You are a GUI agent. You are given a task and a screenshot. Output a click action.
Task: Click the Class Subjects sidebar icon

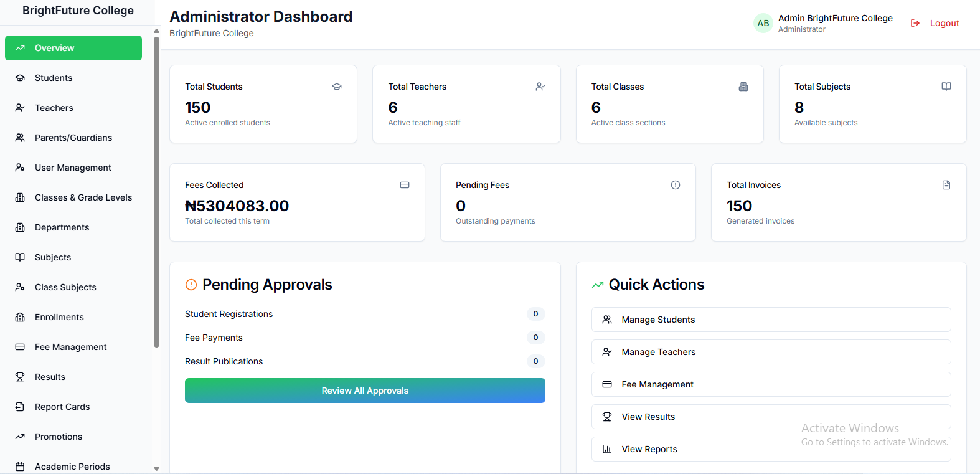pyautogui.click(x=20, y=287)
